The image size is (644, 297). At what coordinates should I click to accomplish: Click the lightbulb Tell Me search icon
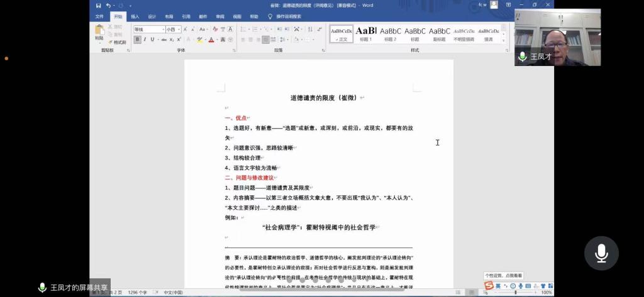point(270,17)
